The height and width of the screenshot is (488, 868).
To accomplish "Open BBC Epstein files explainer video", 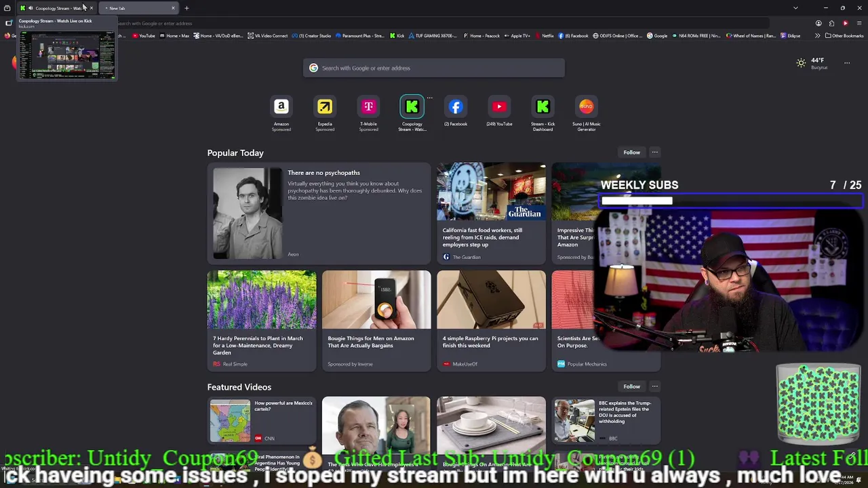I will tap(606, 422).
